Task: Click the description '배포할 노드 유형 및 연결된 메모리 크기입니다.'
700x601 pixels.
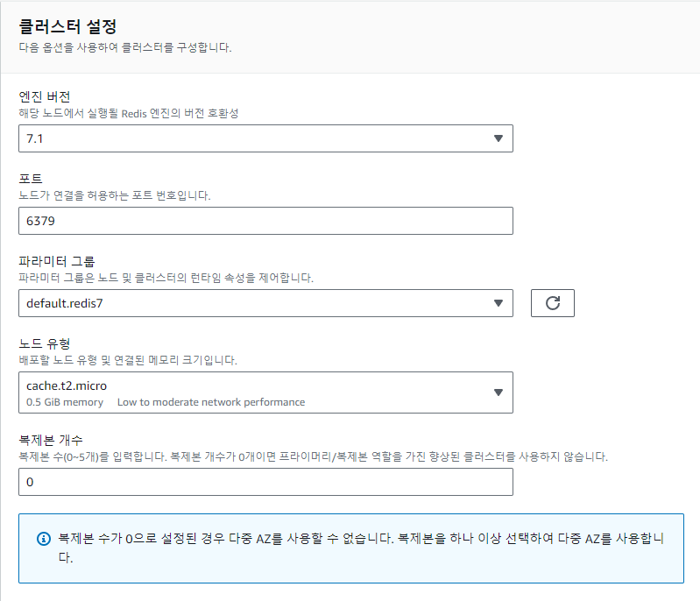Action: (x=128, y=360)
